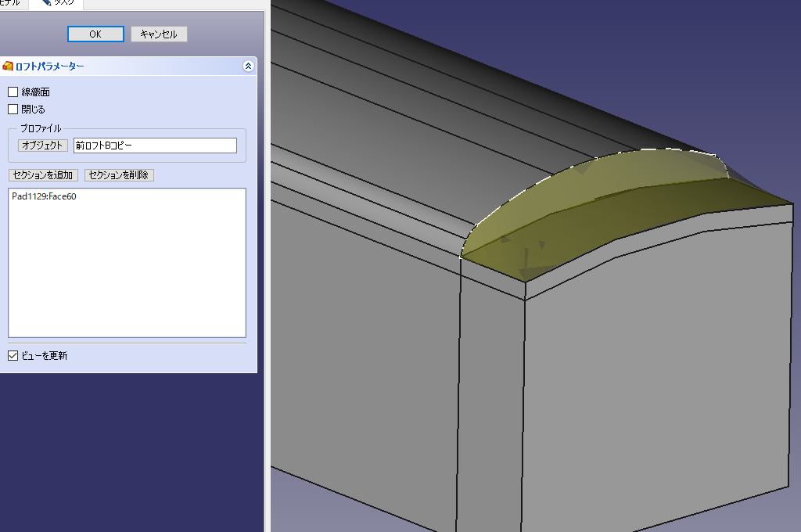Click the キャンセル button

tap(159, 34)
